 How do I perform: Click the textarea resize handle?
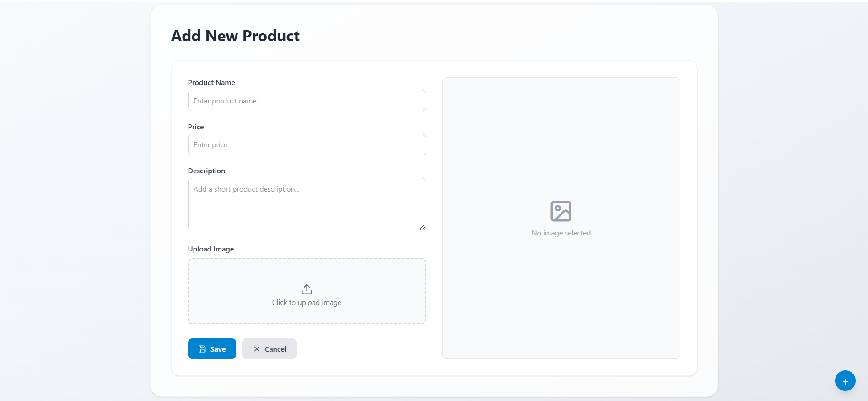(421, 228)
